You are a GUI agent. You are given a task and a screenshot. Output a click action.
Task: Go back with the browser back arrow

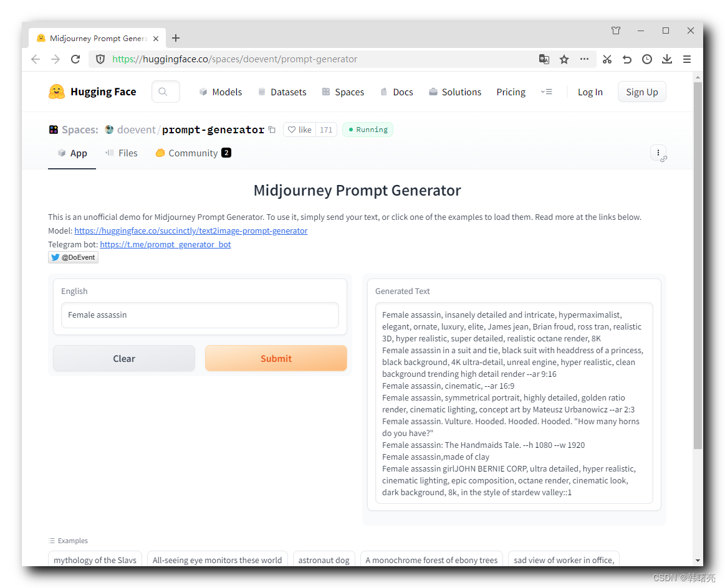point(36,59)
